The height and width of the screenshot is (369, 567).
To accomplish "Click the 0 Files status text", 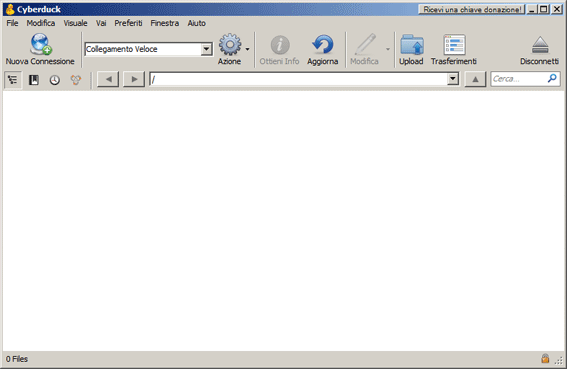I will [17, 359].
